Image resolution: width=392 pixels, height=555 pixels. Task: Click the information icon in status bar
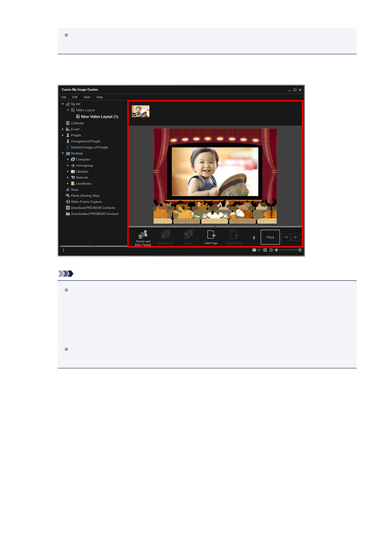tap(63, 250)
